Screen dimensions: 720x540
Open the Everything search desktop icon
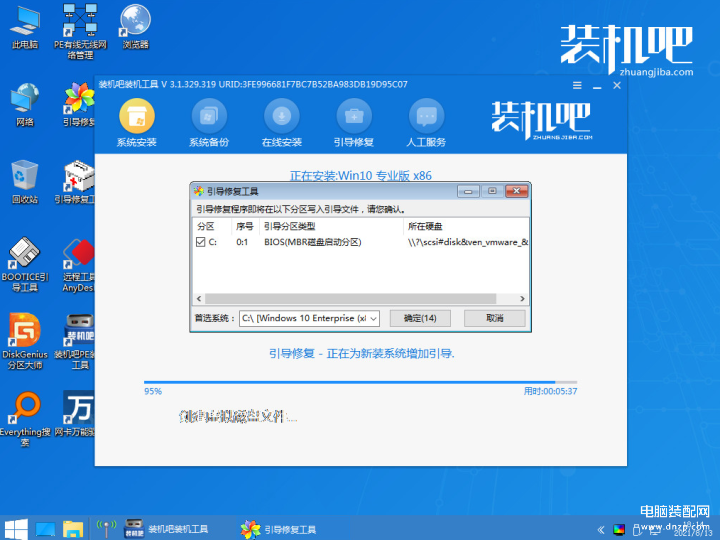pos(25,418)
